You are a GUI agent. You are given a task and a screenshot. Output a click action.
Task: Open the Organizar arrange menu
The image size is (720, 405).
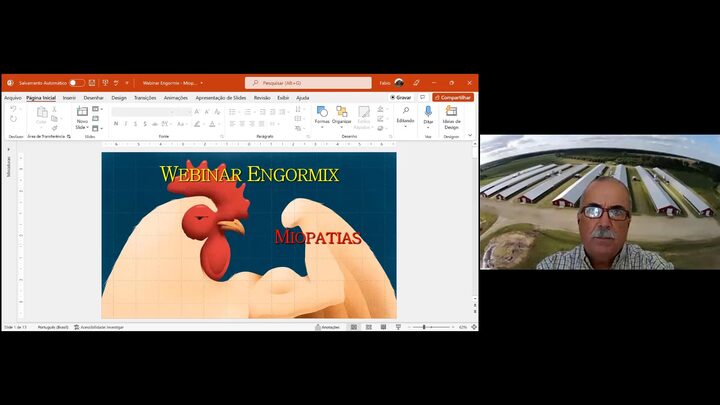(342, 115)
